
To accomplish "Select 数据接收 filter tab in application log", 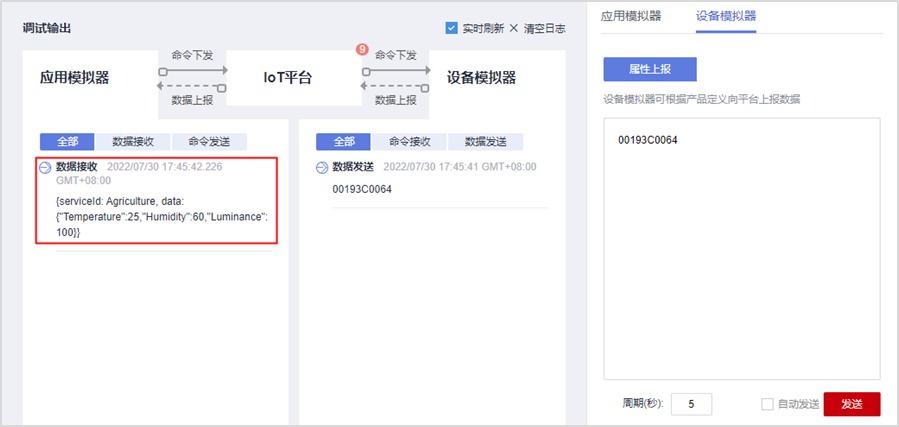I will [x=133, y=142].
